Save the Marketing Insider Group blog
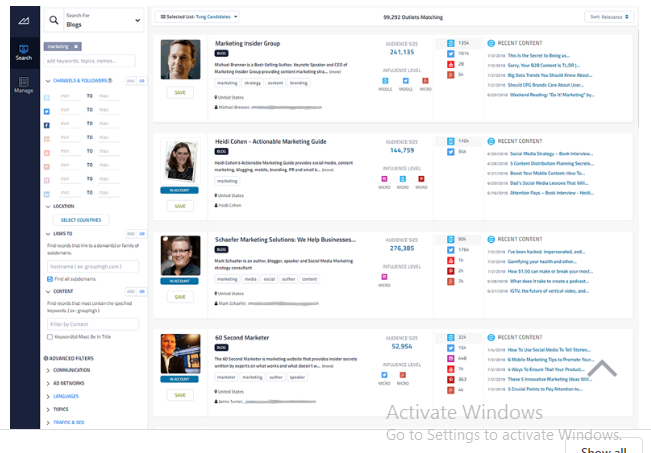 pos(181,92)
